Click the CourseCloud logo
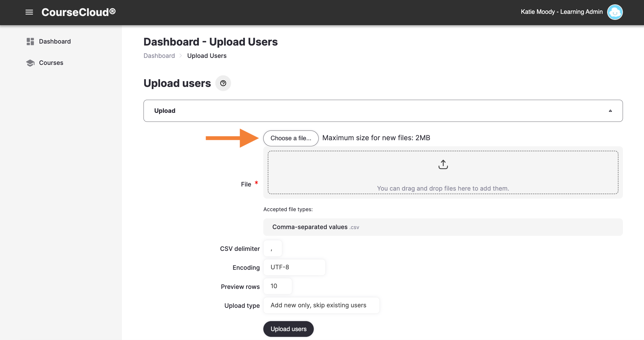The height and width of the screenshot is (340, 644). click(79, 12)
